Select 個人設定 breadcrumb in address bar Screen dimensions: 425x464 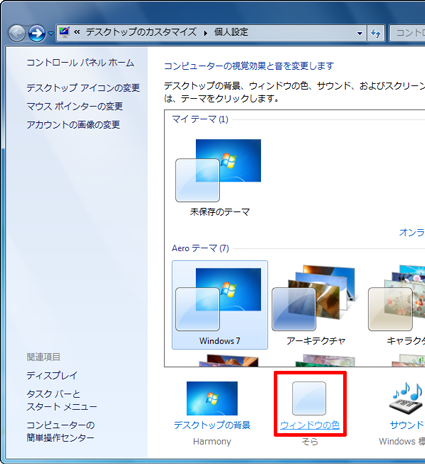point(231,32)
